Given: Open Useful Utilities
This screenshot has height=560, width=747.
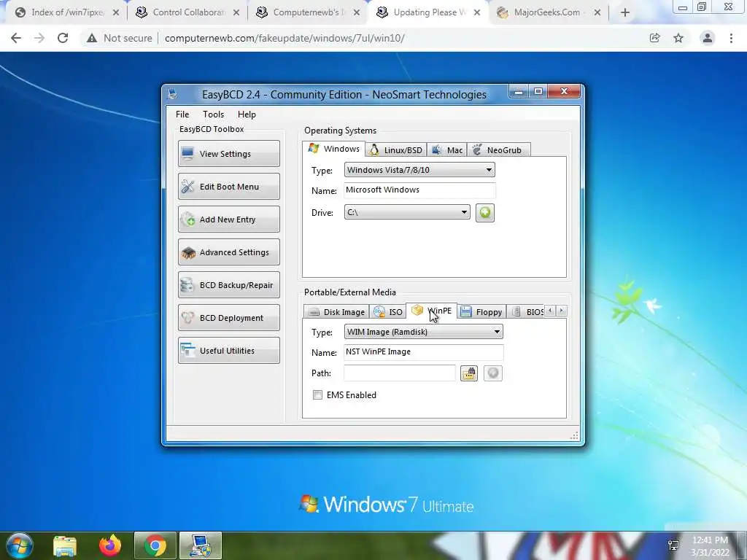Looking at the screenshot, I should 228,351.
